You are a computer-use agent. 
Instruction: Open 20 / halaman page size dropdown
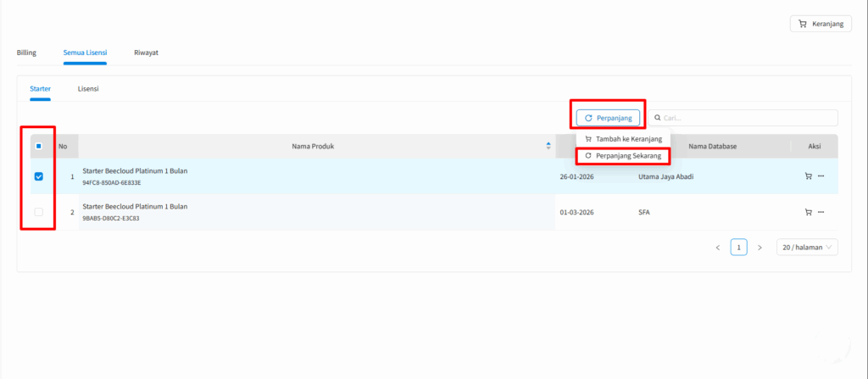click(807, 248)
